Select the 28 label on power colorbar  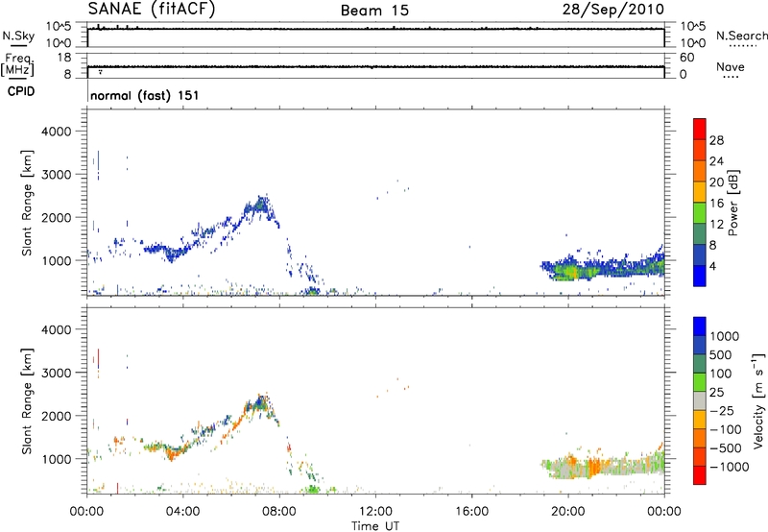pos(716,140)
